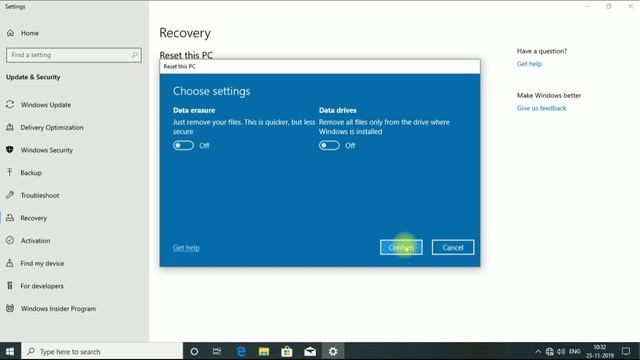Click the volume speaker tray icon
Image resolution: width=640 pixels, height=360 pixels.
(x=561, y=351)
